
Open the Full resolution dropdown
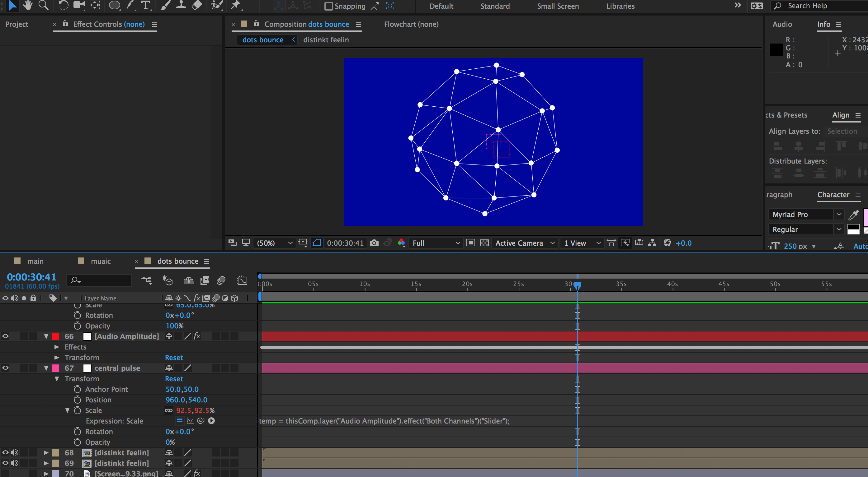click(x=436, y=243)
